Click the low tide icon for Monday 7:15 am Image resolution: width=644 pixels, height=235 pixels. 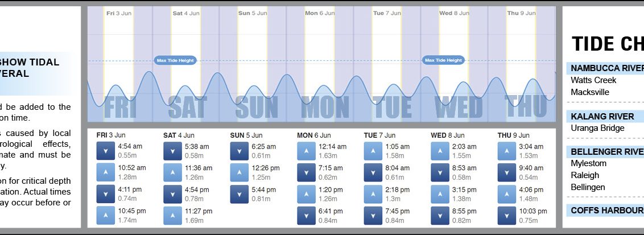pos(306,172)
